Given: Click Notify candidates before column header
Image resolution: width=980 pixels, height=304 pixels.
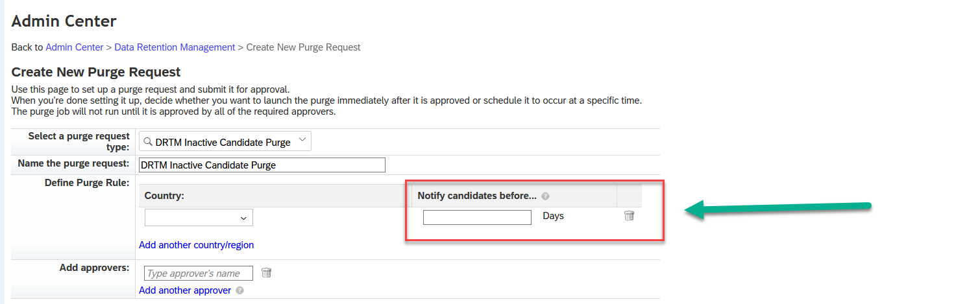Looking at the screenshot, I should (x=477, y=196).
